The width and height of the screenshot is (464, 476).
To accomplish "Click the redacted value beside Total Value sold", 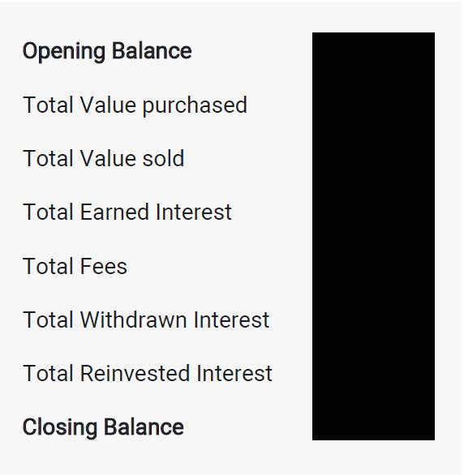I will click(x=373, y=158).
